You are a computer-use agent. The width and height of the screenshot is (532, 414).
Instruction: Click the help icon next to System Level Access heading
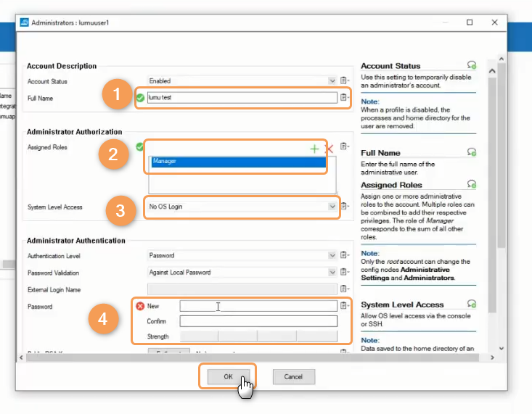[472, 304]
